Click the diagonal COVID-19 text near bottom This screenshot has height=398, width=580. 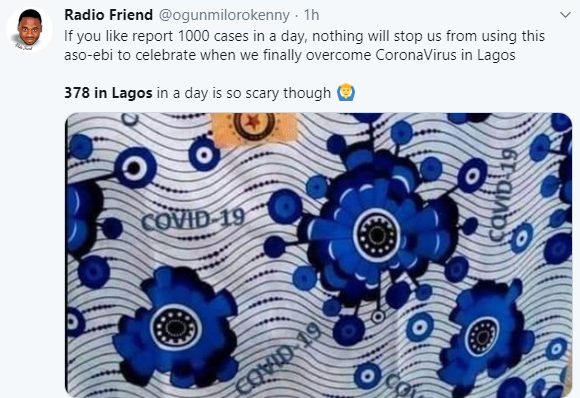pyautogui.click(x=278, y=358)
